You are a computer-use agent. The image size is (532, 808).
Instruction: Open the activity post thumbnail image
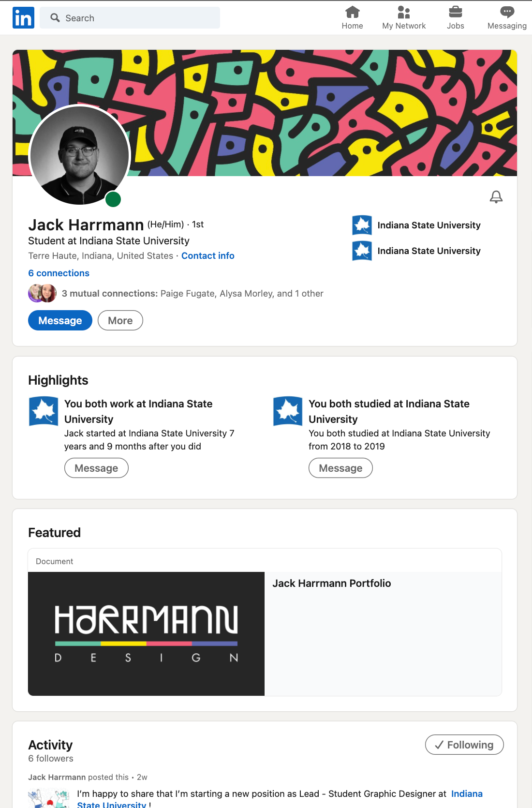[x=49, y=798]
